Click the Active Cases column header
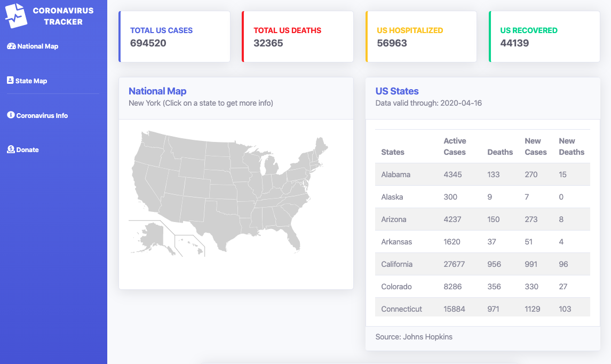 coord(454,147)
